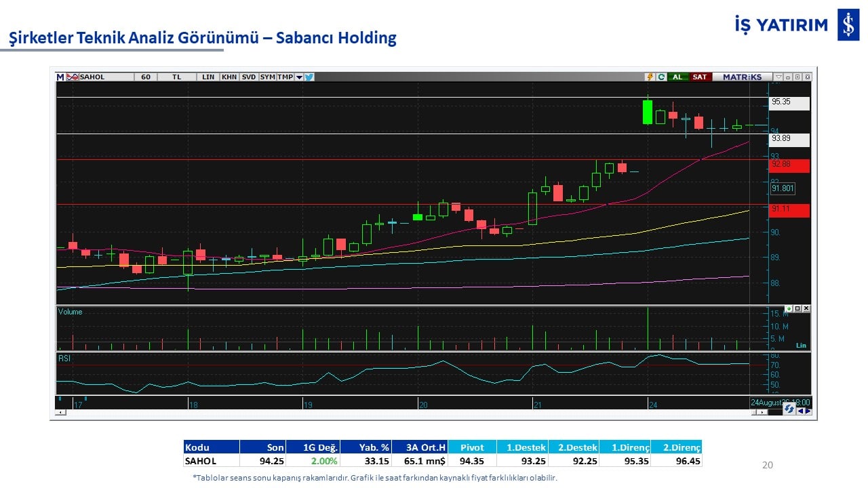Click the horizontal scrollbar left arrow
The image size is (868, 488).
click(60, 412)
